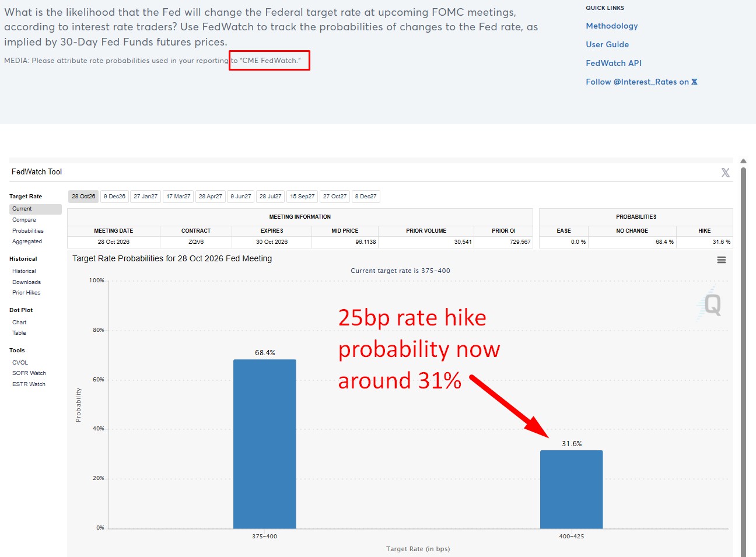
Task: Open the CVOL tool
Action: pyautogui.click(x=20, y=363)
